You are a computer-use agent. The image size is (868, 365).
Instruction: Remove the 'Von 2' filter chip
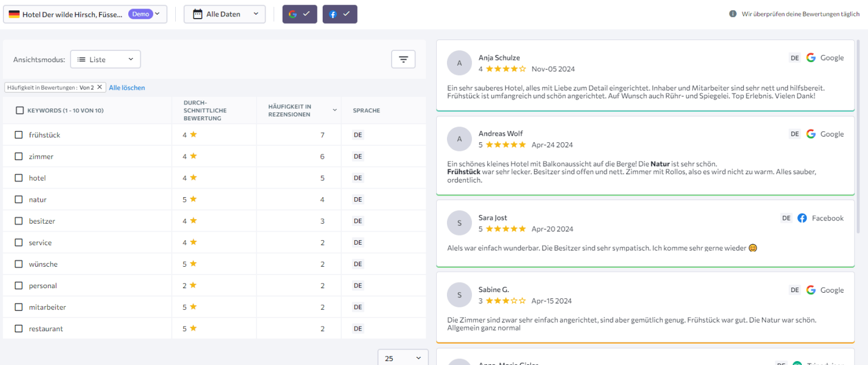(x=99, y=88)
